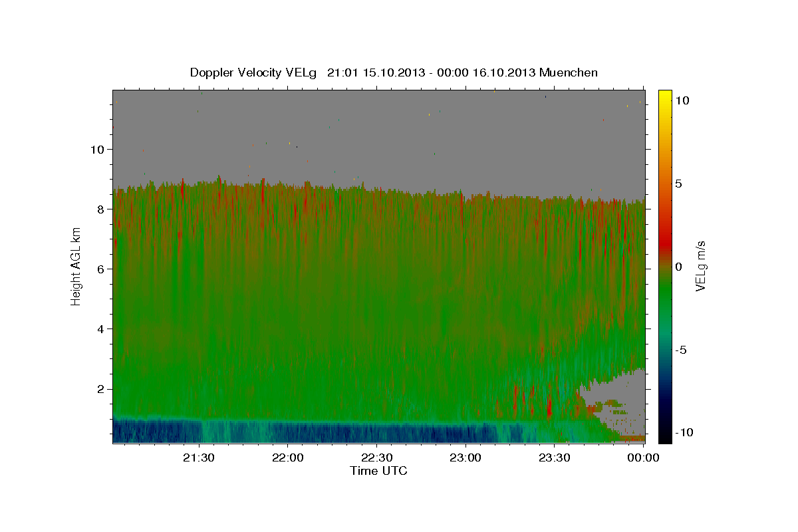Click the colorbar value 0 label
The width and height of the screenshot is (798, 532).
(678, 266)
